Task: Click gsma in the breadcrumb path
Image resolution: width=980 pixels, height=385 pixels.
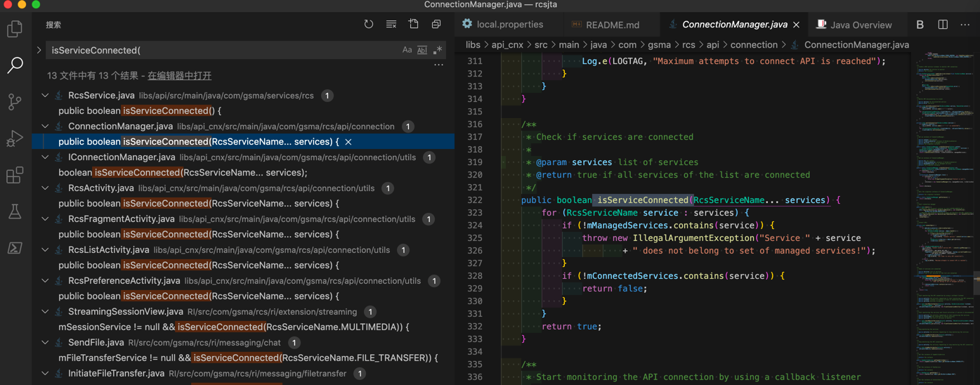Action: 659,45
